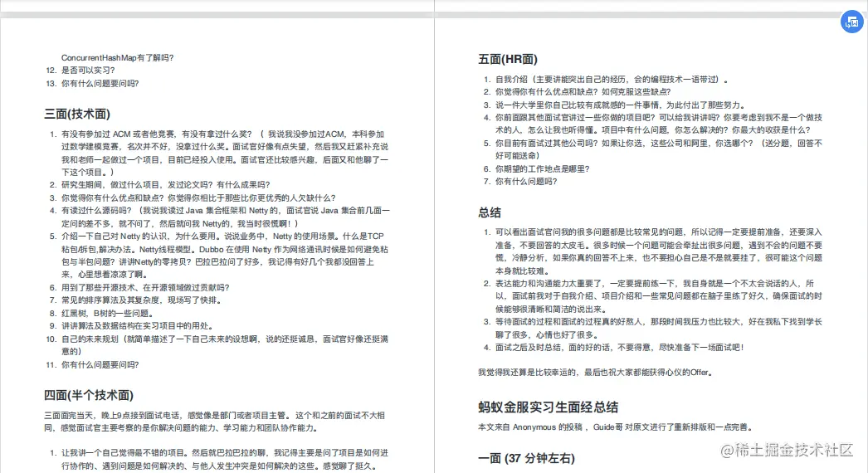Click the heading "五面(HR面)"
The width and height of the screenshot is (868, 473).
coord(508,59)
